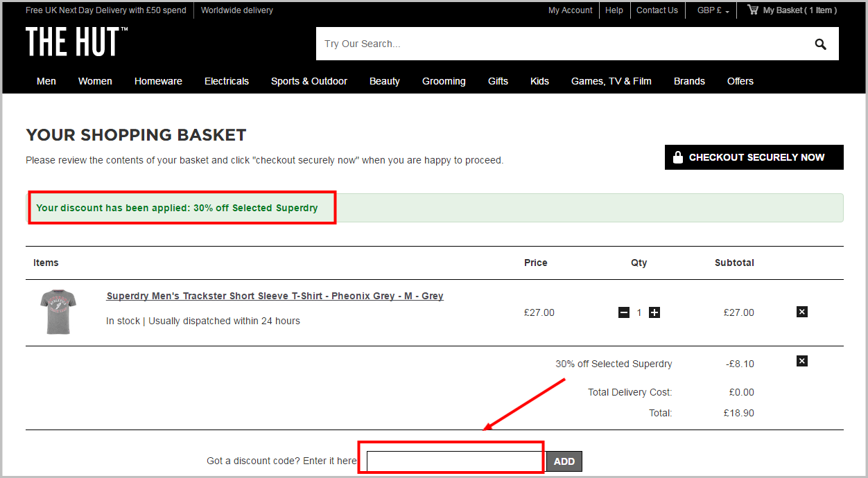Click the Subtotal column header
Viewport: 868px width, 478px height.
pos(734,263)
